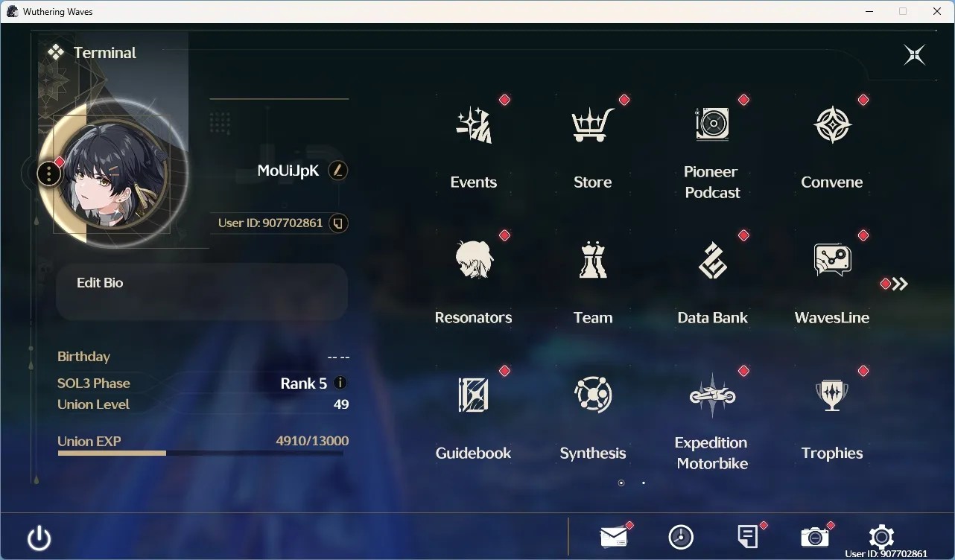Open the Data Bank icon
Image resolution: width=955 pixels, height=560 pixels.
(x=713, y=260)
